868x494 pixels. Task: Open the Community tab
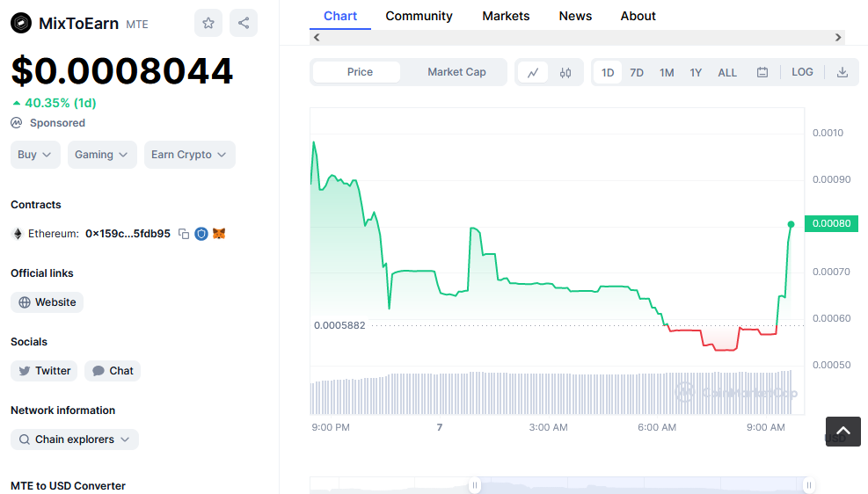pyautogui.click(x=419, y=16)
